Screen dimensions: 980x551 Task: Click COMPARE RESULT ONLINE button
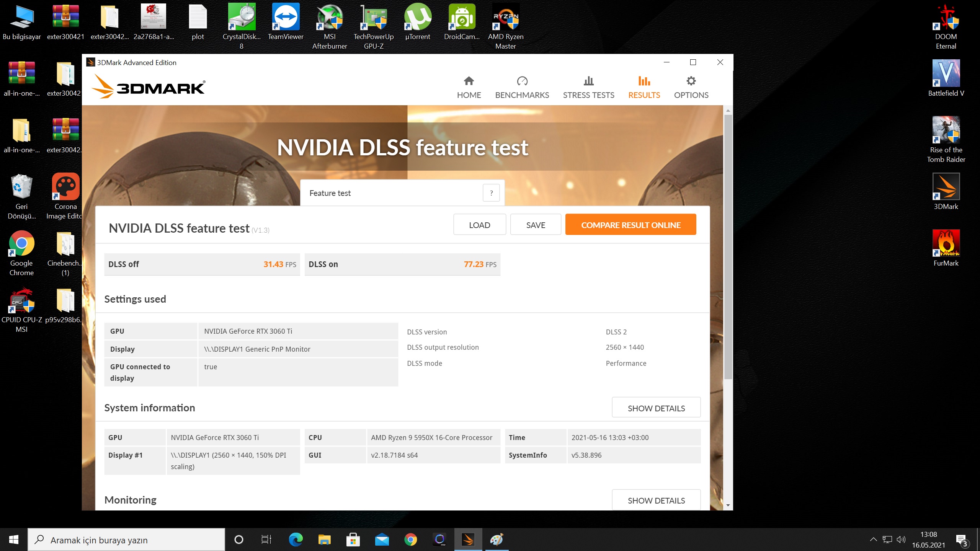(630, 225)
